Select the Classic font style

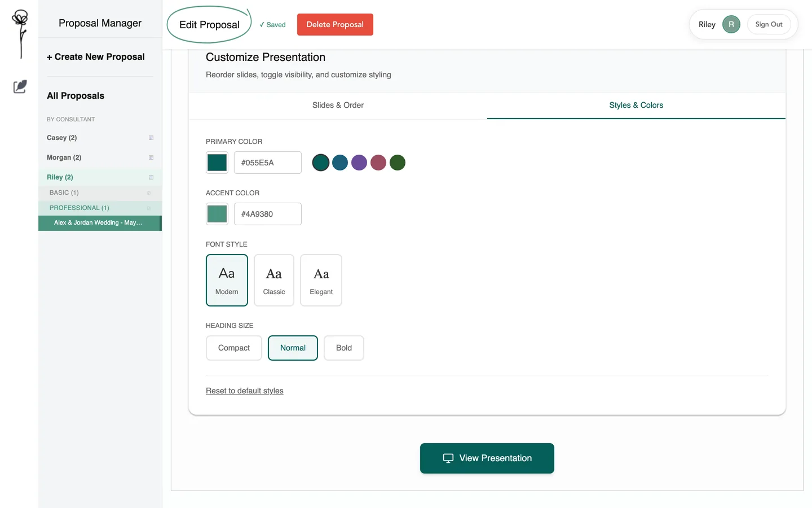274,280
